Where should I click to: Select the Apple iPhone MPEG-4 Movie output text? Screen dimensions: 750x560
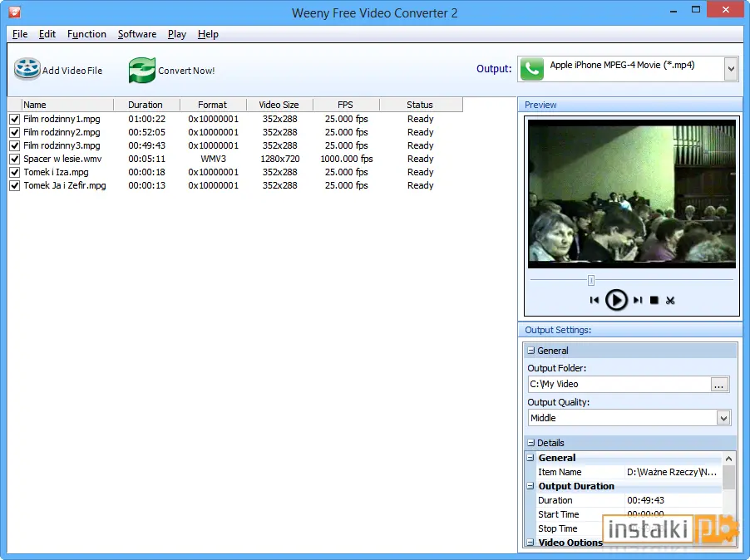pos(622,65)
